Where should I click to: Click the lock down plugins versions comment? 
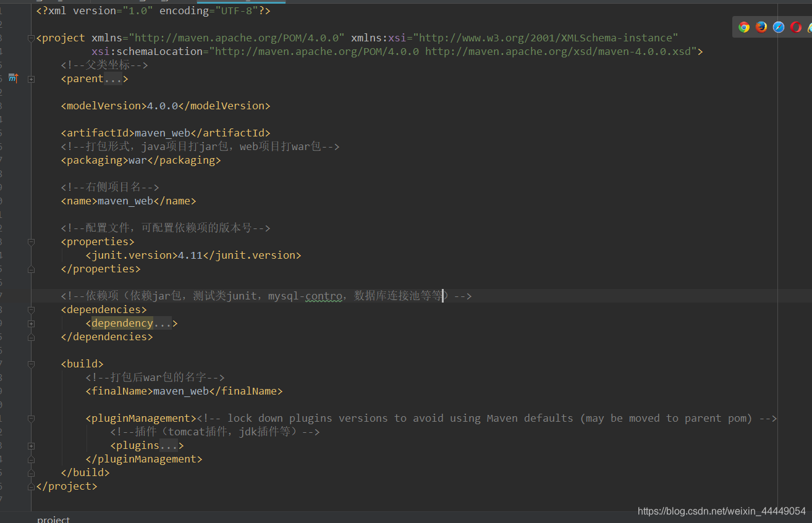[x=487, y=418]
